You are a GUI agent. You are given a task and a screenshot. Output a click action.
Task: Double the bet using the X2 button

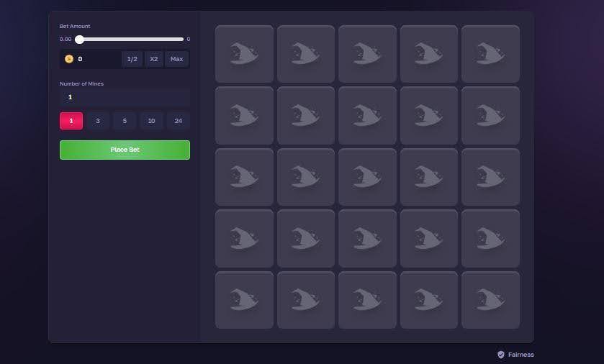point(154,59)
